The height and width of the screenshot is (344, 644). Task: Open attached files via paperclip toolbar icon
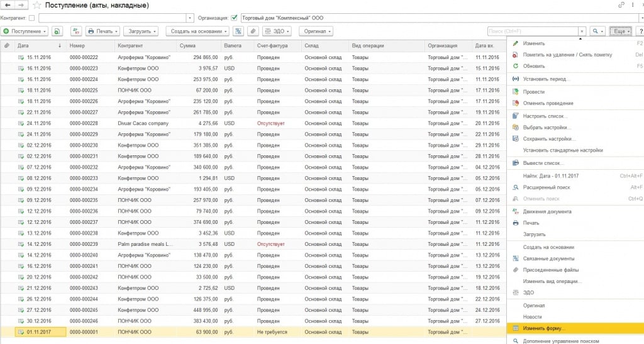click(x=253, y=31)
